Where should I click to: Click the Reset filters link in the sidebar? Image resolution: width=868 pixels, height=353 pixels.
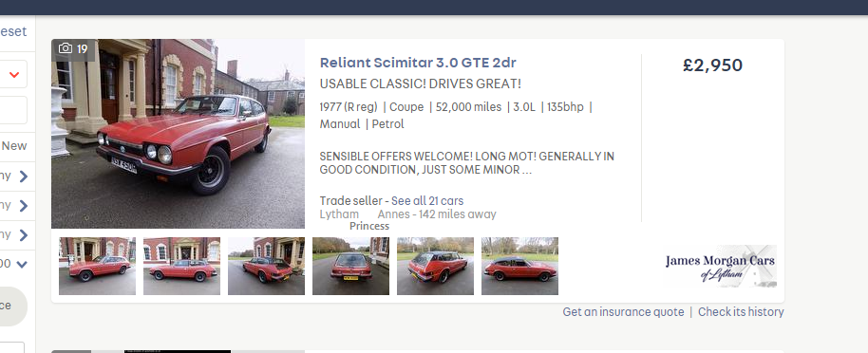click(13, 31)
